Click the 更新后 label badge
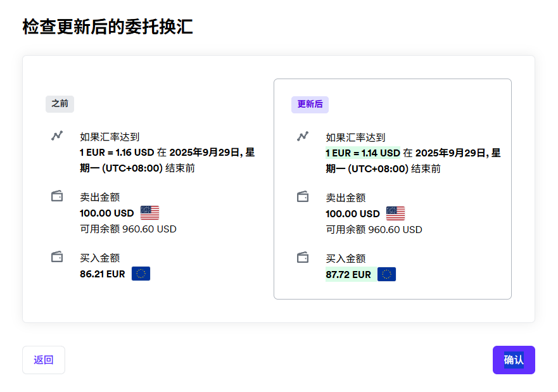558x392 pixels. pyautogui.click(x=310, y=104)
